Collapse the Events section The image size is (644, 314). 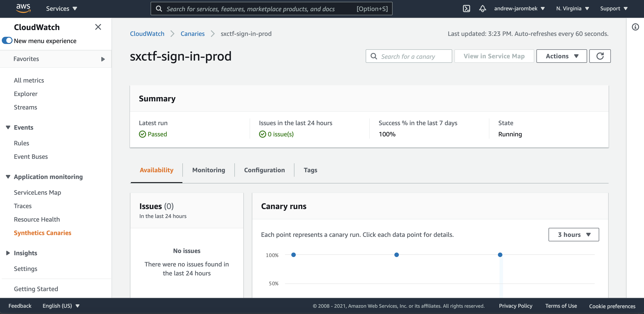click(x=8, y=127)
